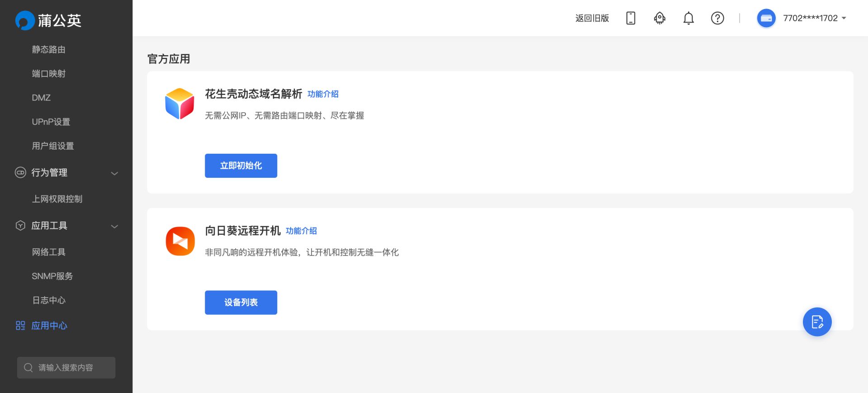Click the user account avatar icon

coord(766,18)
